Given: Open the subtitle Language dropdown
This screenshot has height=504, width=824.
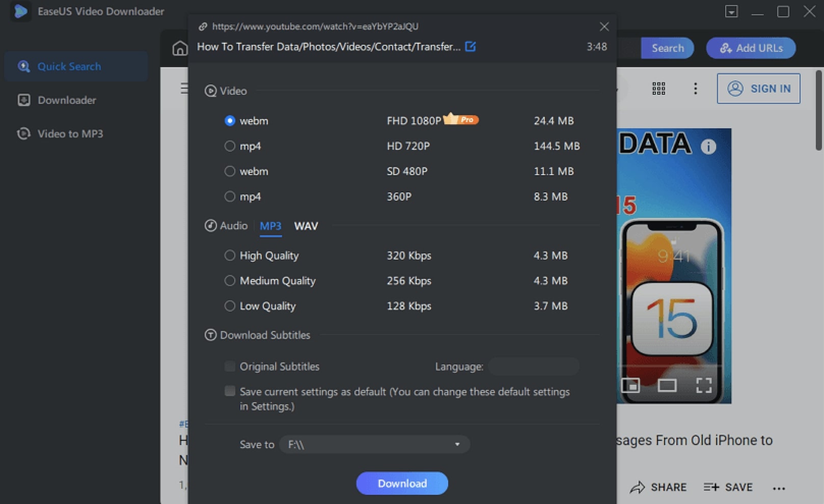Looking at the screenshot, I should 533,367.
